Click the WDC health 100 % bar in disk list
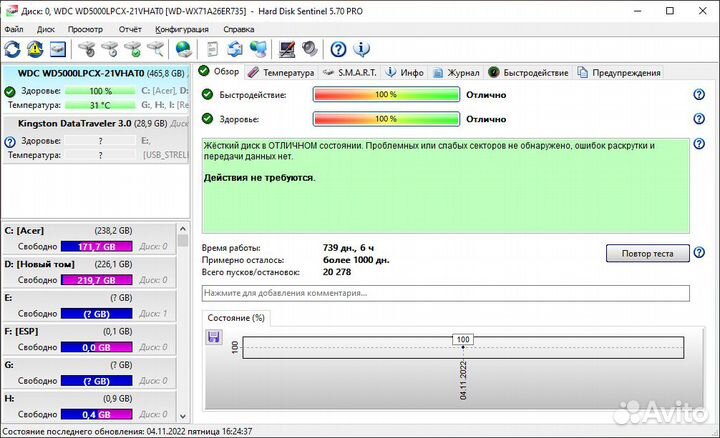The width and height of the screenshot is (720, 438). (101, 91)
